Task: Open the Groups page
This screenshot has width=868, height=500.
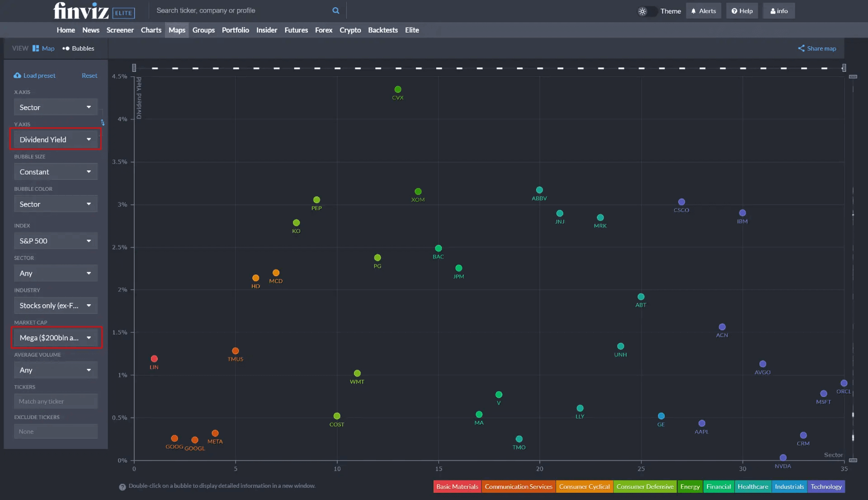Action: pyautogui.click(x=203, y=30)
